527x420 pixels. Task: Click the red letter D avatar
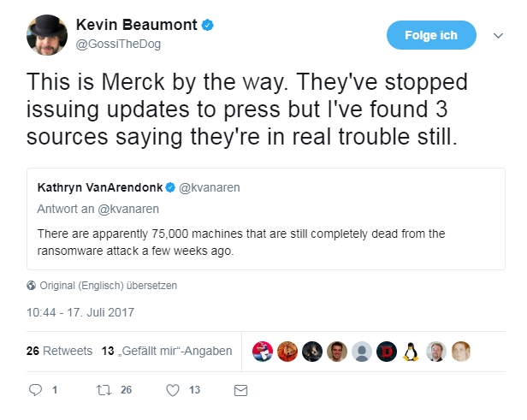(x=388, y=351)
